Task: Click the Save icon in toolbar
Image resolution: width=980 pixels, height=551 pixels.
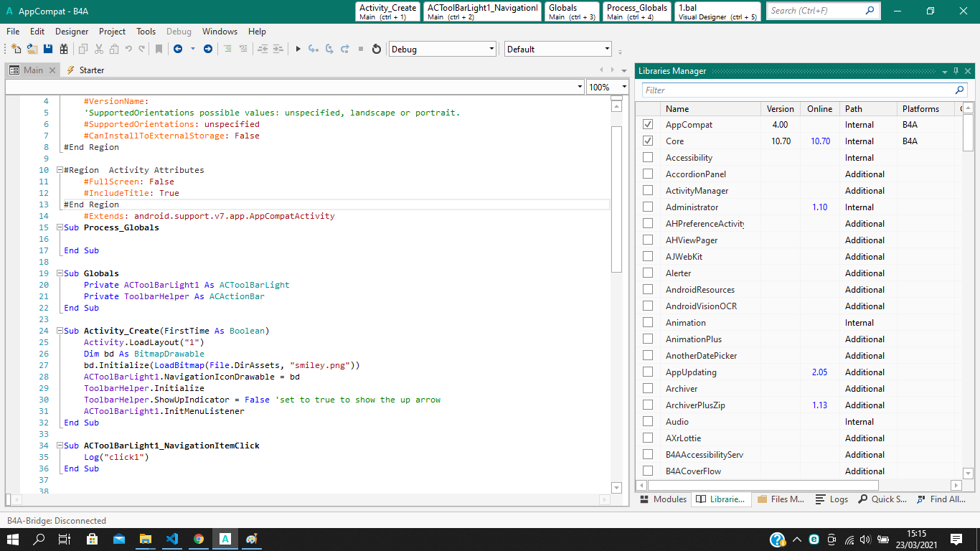Action: pyautogui.click(x=48, y=49)
